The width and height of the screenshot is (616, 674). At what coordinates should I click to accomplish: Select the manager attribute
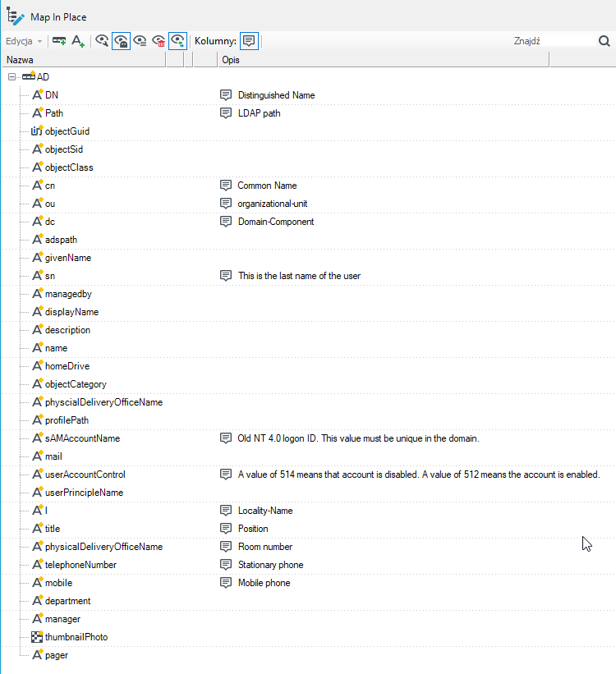point(62,618)
